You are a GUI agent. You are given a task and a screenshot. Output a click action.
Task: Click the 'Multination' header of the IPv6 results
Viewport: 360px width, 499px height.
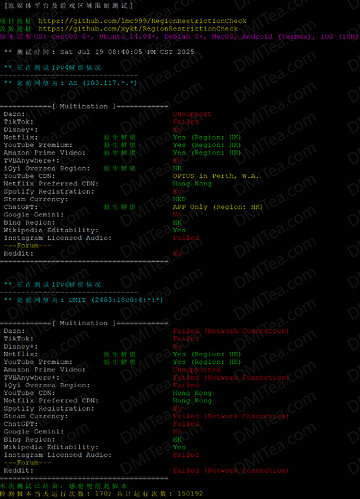pyautogui.click(x=83, y=323)
